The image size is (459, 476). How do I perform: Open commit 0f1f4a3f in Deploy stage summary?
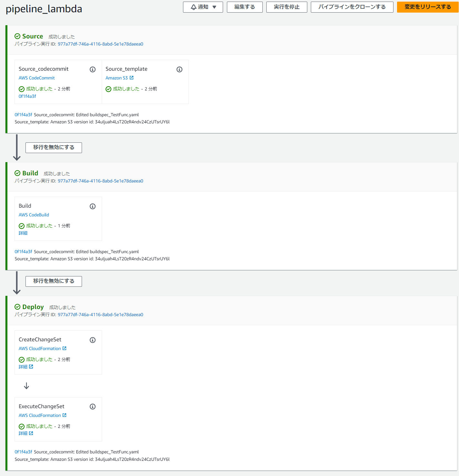click(x=23, y=452)
